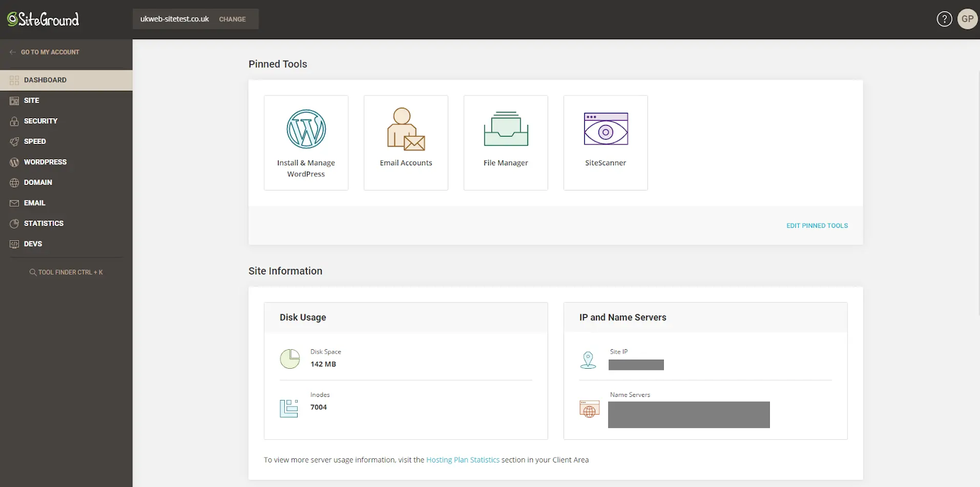Open the Domain menu section
Viewport: 980px width, 487px height.
point(66,183)
